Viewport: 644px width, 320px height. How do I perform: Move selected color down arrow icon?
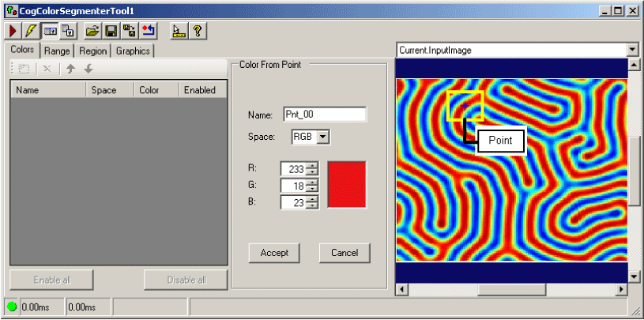89,69
